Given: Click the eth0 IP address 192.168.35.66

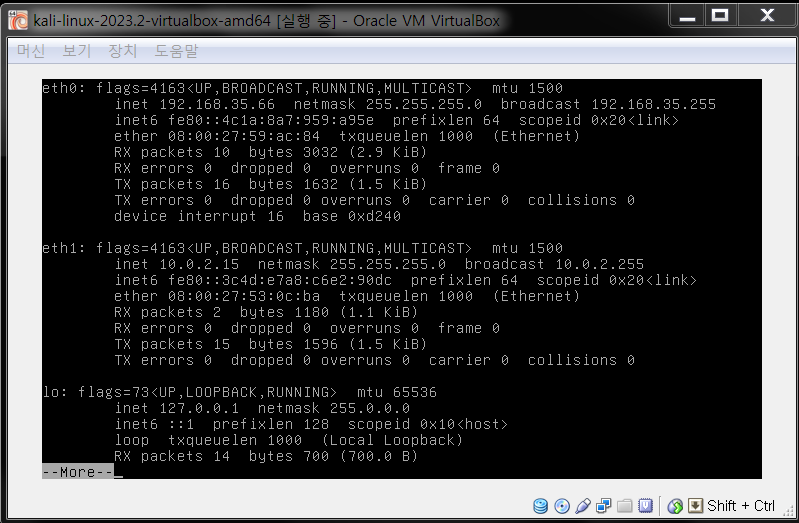Looking at the screenshot, I should (x=217, y=104).
